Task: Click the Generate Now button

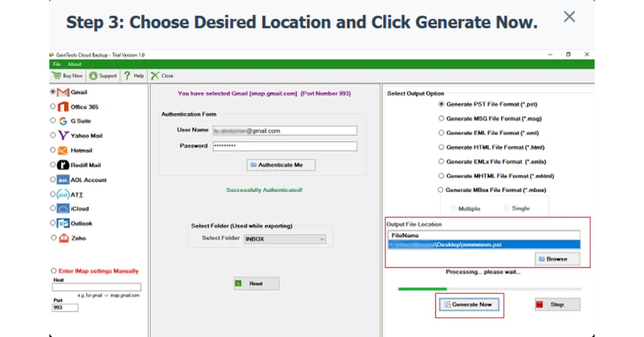Action: pyautogui.click(x=469, y=305)
